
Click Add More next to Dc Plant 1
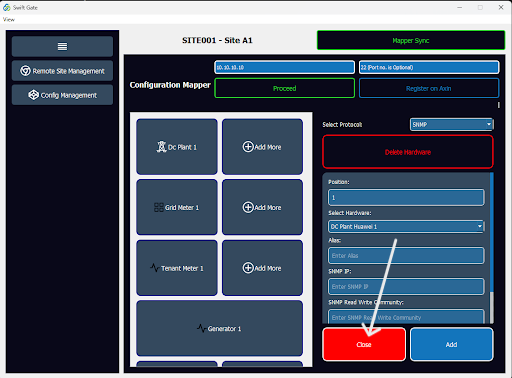tap(262, 147)
